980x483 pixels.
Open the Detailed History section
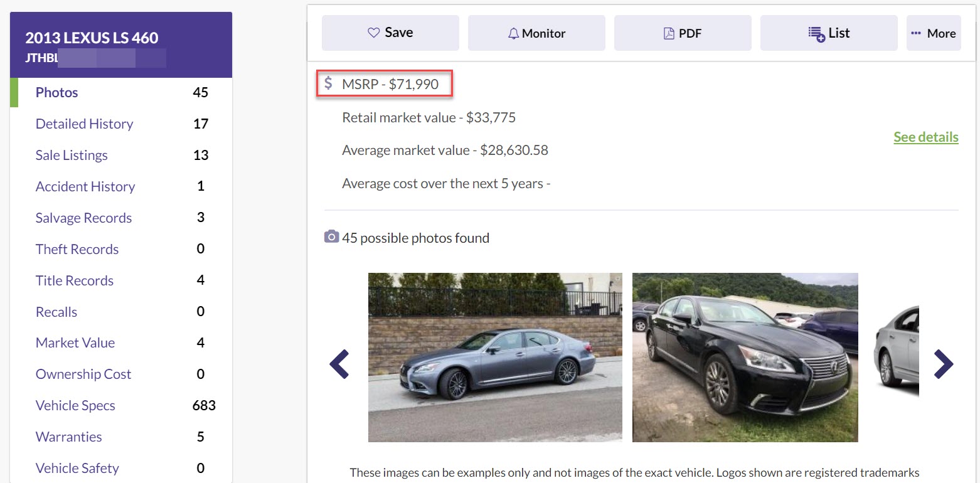click(84, 124)
